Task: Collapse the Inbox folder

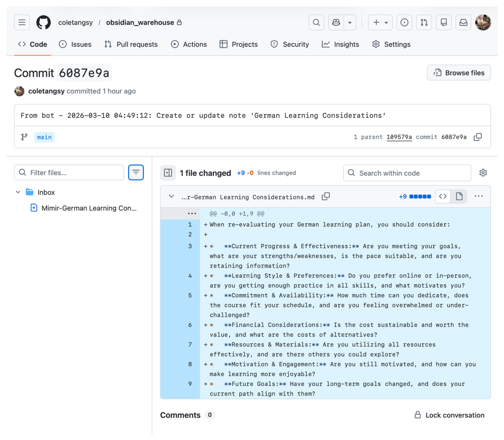Action: pyautogui.click(x=18, y=192)
